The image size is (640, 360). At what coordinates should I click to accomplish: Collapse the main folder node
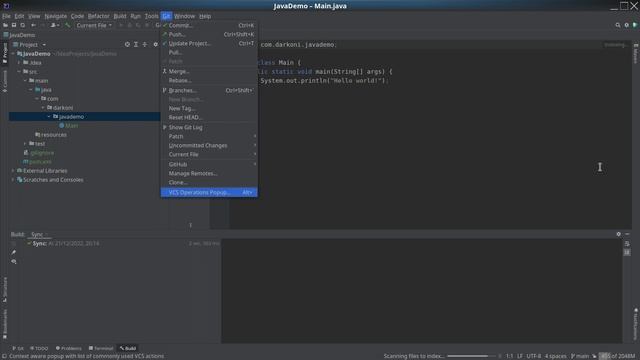coord(25,81)
